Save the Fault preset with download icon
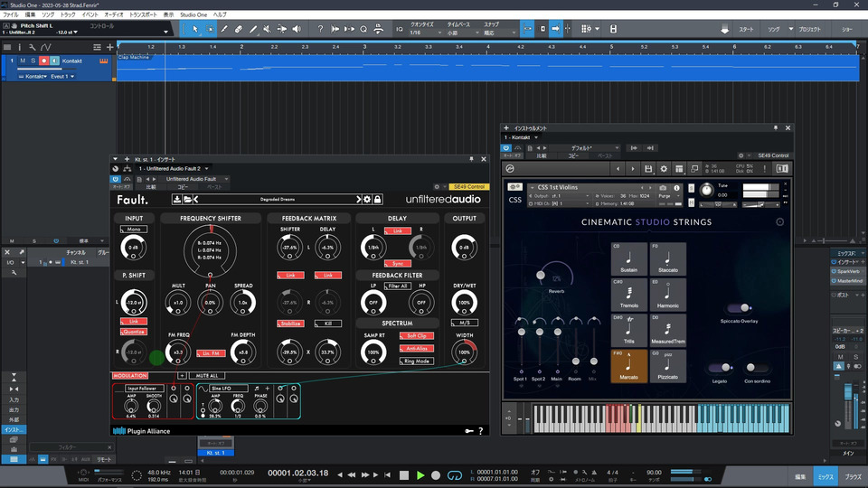 (x=178, y=199)
